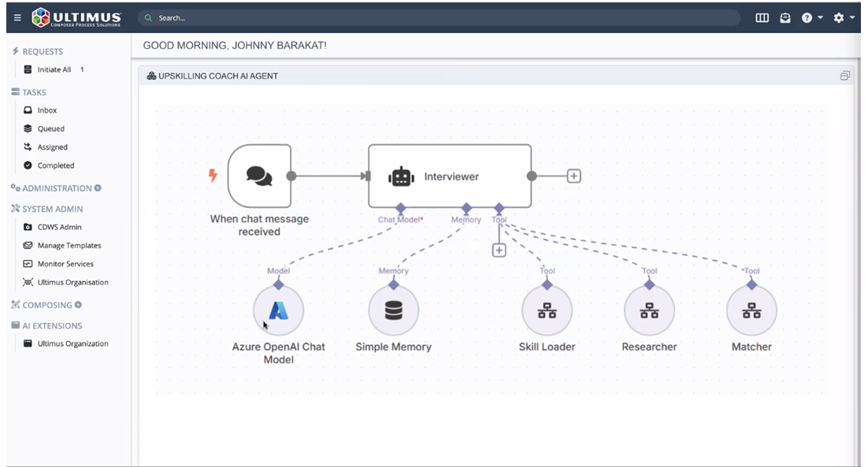Focus the top Search field

click(439, 18)
